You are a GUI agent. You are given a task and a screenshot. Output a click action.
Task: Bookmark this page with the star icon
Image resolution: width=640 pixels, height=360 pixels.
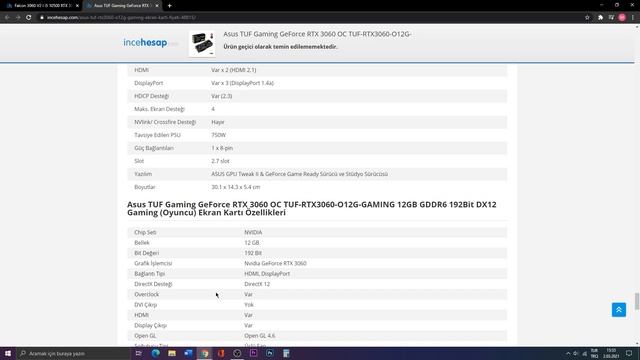tap(587, 18)
